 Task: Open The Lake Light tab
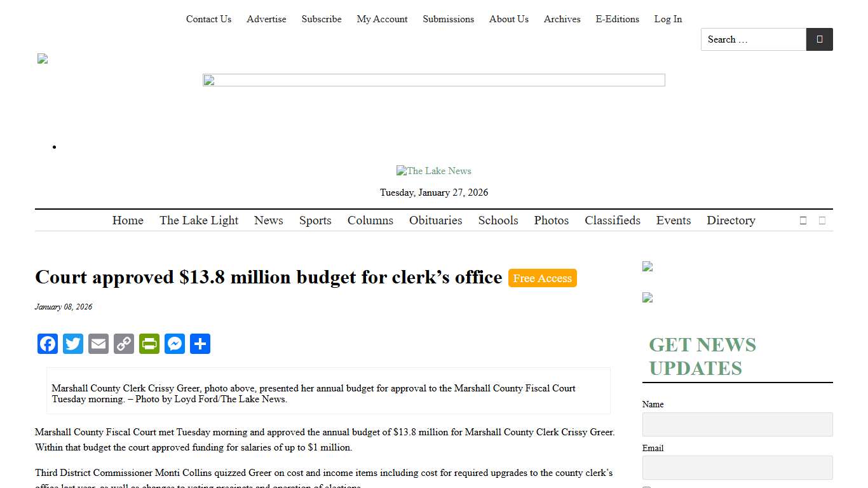199,220
